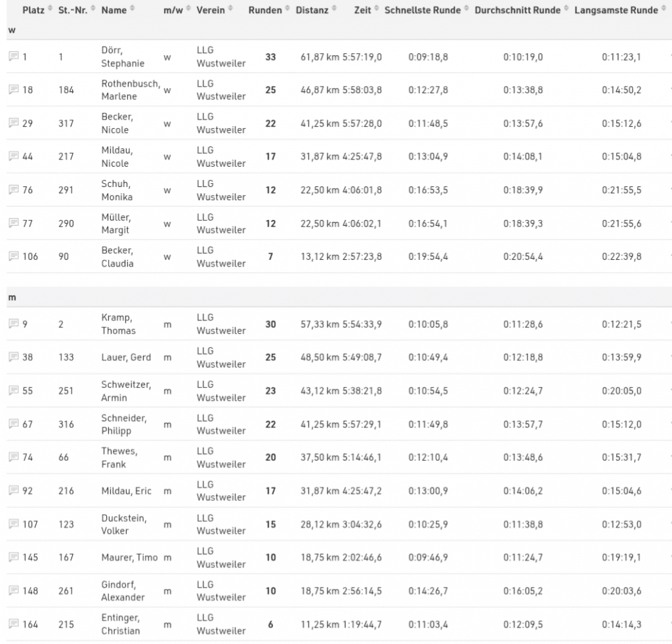Viewport: 672px width, 644px height.
Task: Open the comment icon in Stephanie Dörr's row
Action: (x=13, y=56)
